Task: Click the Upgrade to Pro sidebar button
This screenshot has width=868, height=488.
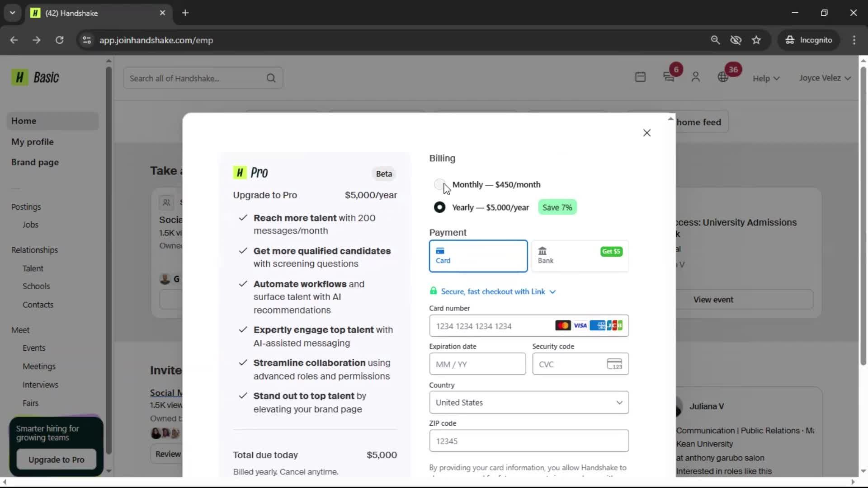Action: [x=57, y=460]
